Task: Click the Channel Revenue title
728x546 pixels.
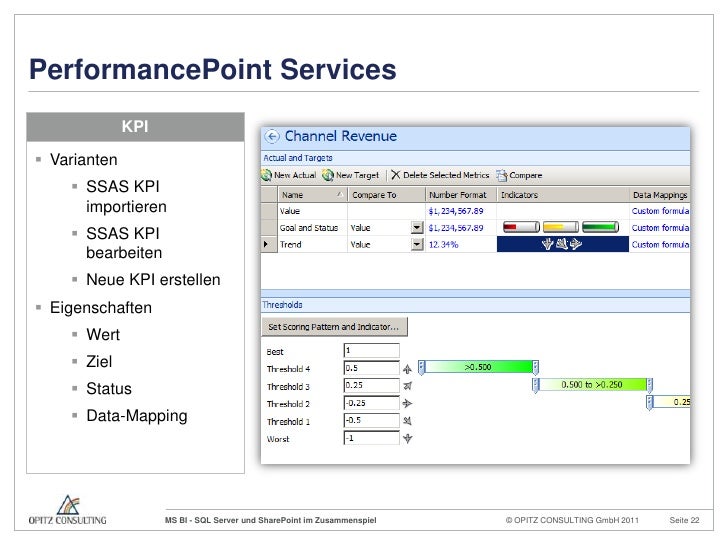Action: point(341,136)
